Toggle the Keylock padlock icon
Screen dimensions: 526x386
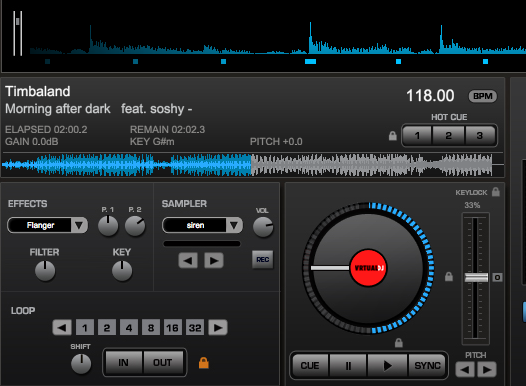coord(496,192)
